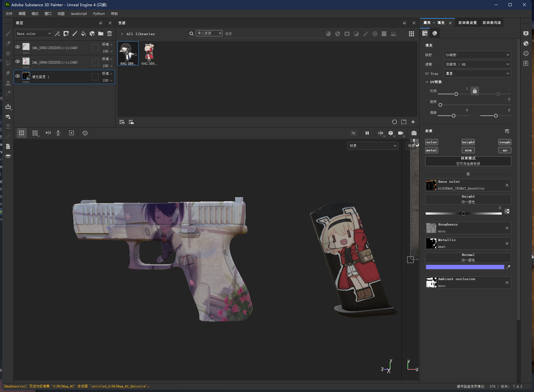Click the add mask icon in layers toolbar
This screenshot has width=534, height=392.
(66, 33)
